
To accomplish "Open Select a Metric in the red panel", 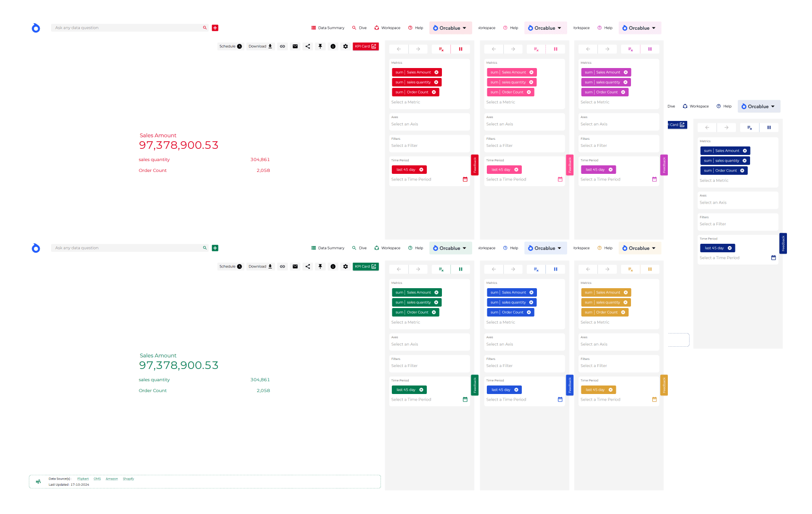I will 406,102.
